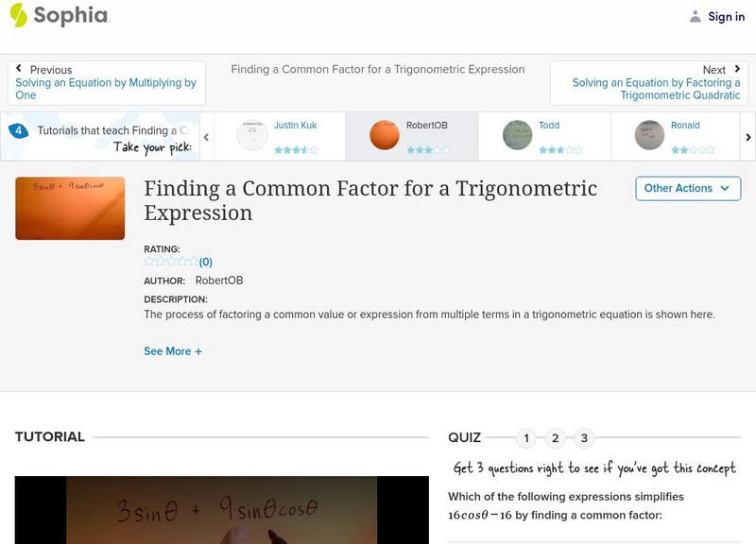Click quiz step 2 indicator
The height and width of the screenshot is (544, 756).
point(555,437)
